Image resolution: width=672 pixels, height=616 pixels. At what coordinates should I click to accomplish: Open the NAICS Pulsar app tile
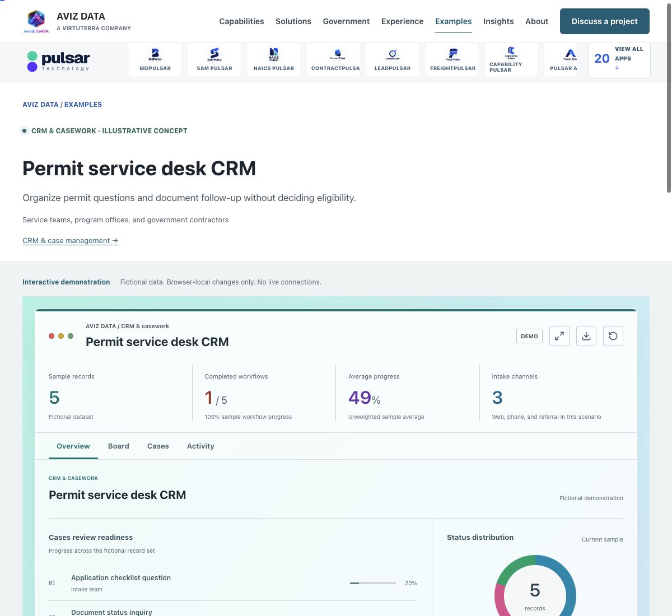point(274,60)
